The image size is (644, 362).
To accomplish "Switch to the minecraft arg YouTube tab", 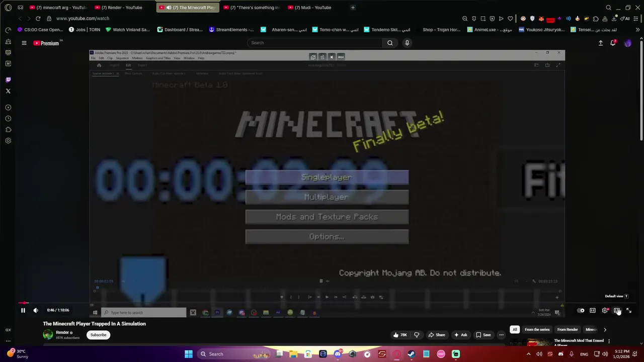I will pyautogui.click(x=58, y=8).
